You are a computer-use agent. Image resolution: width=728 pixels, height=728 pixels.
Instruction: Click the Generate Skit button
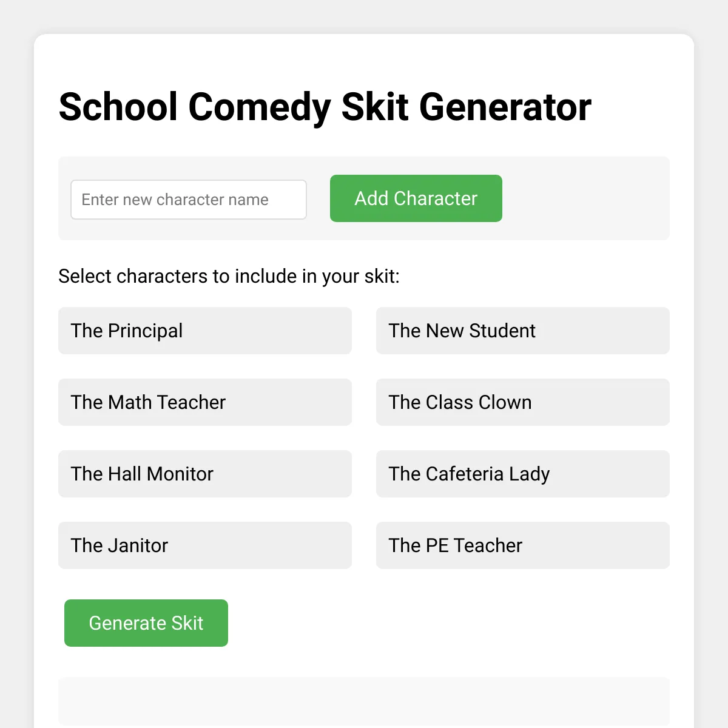click(x=146, y=622)
